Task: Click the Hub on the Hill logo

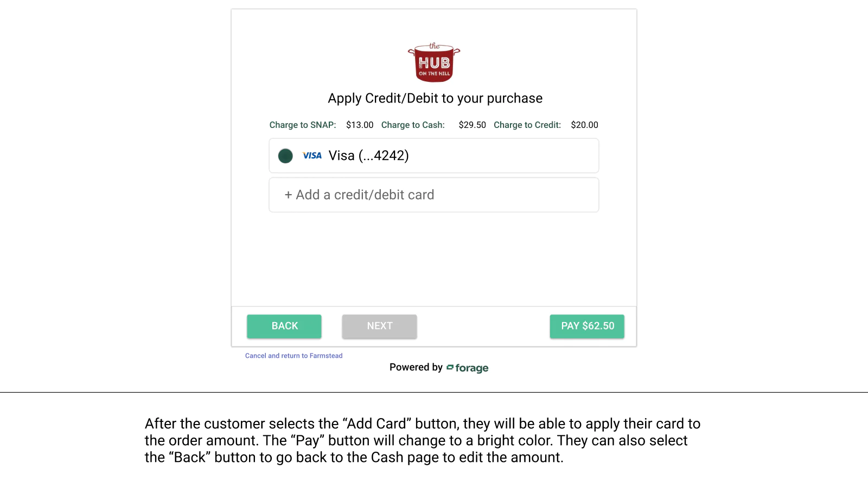Action: coord(434,62)
